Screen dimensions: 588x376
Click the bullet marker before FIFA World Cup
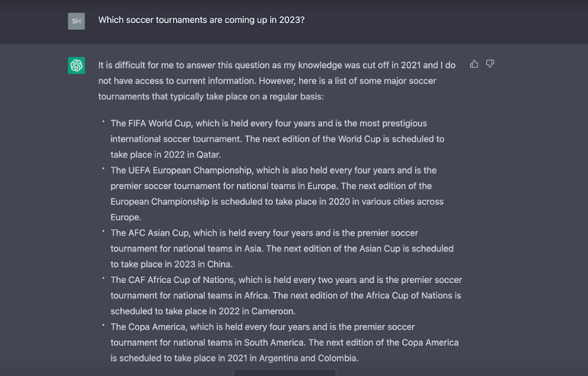click(x=103, y=122)
